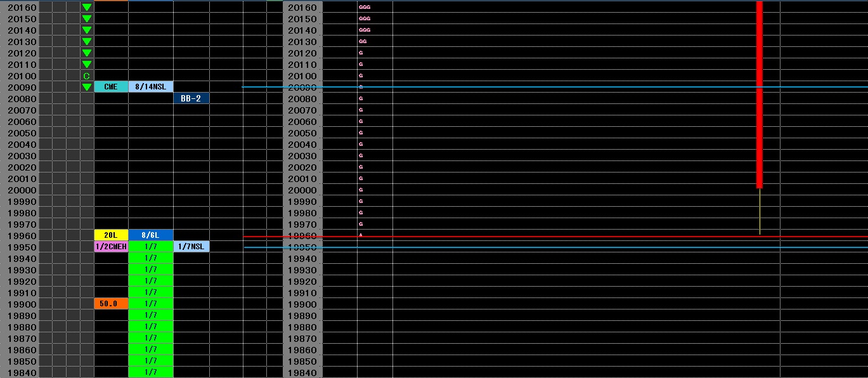The width and height of the screenshot is (868, 378).
Task: Select the red horizontal line at 19960
Action: [x=555, y=237]
